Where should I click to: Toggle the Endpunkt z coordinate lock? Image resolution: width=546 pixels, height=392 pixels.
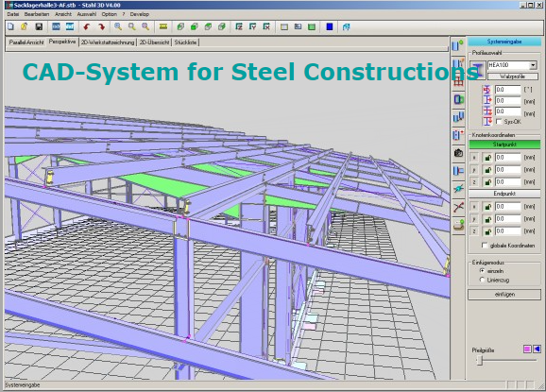pyautogui.click(x=487, y=231)
